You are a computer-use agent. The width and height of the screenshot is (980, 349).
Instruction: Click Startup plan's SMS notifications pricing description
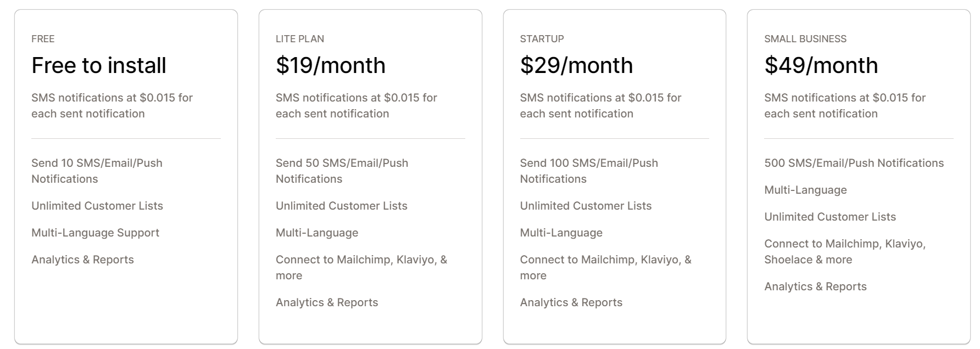click(x=600, y=105)
